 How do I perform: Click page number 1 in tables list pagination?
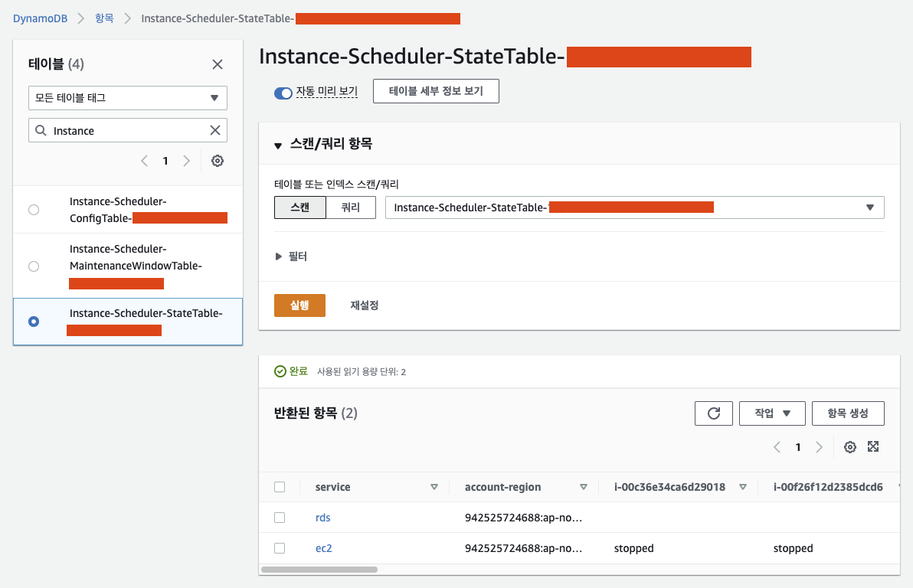pyautogui.click(x=165, y=161)
